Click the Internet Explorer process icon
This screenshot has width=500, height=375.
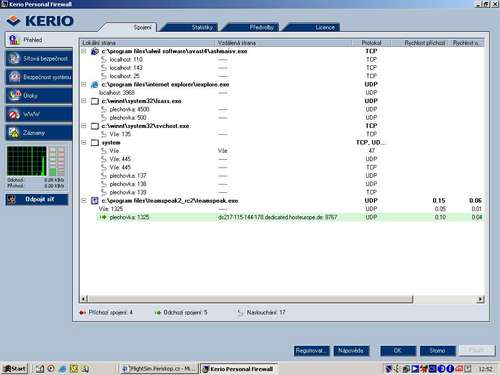95,85
